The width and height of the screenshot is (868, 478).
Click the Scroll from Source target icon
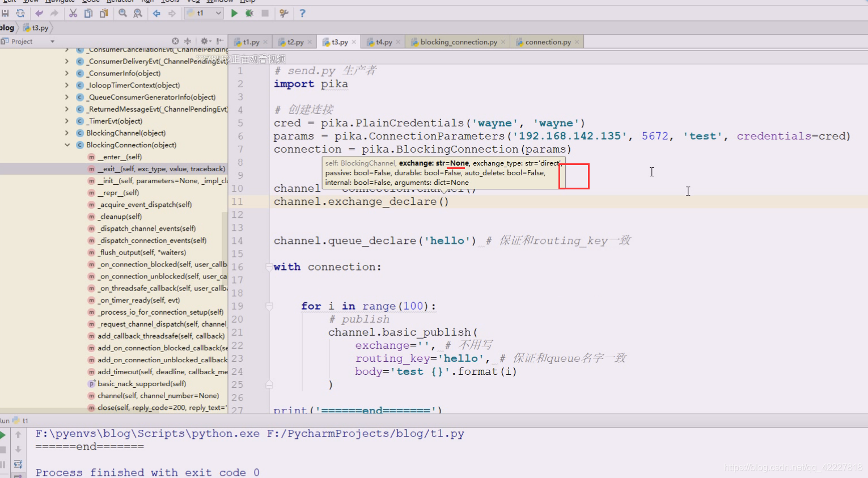coord(175,41)
